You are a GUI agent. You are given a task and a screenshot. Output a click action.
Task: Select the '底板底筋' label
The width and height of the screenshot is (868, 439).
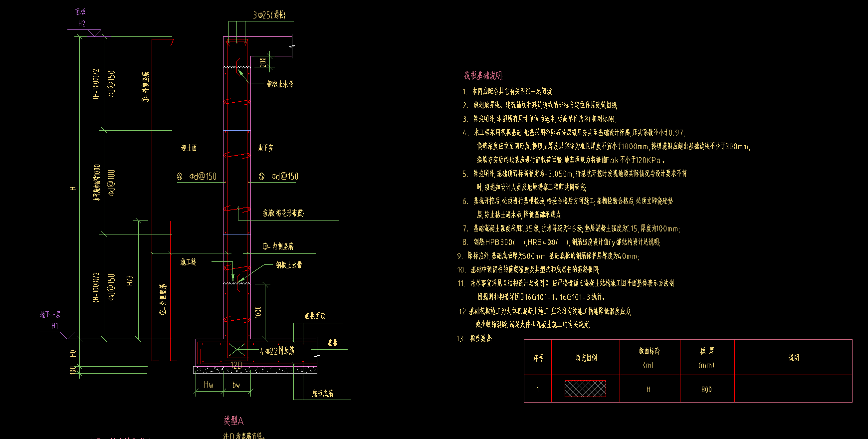pos(323,394)
